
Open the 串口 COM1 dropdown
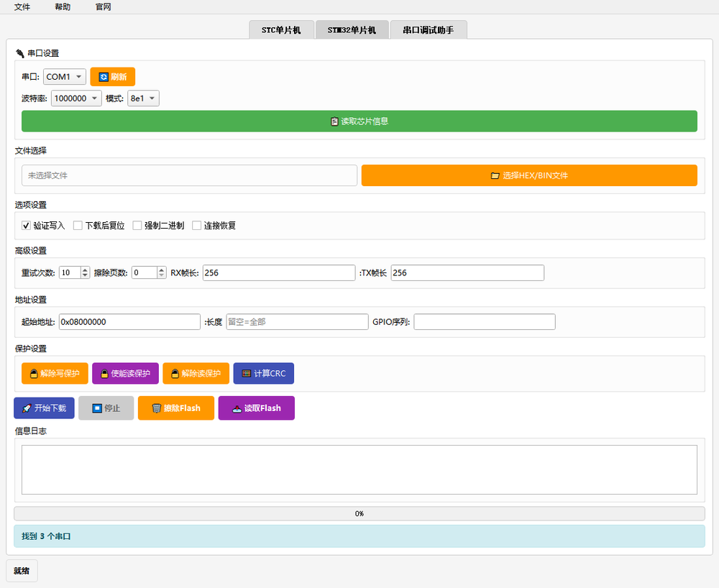coord(65,77)
